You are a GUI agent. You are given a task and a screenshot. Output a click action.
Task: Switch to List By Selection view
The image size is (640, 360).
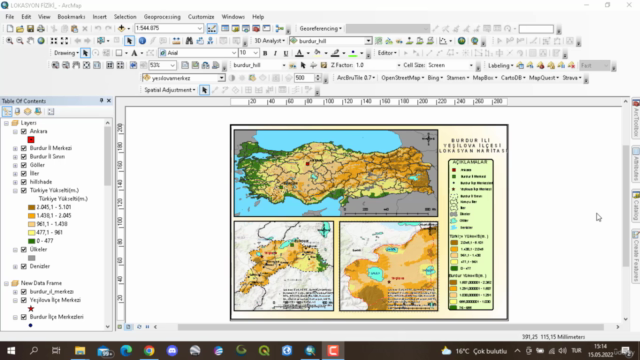pos(38,111)
